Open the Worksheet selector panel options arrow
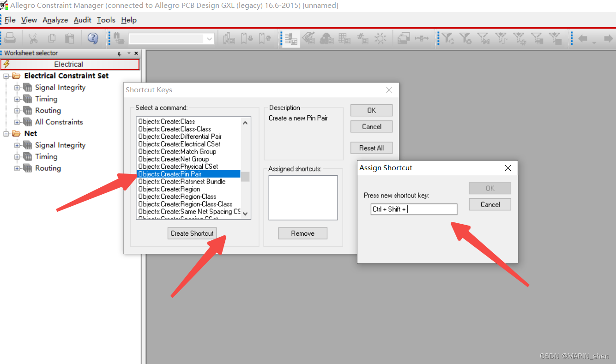This screenshot has width=616, height=364. point(129,54)
